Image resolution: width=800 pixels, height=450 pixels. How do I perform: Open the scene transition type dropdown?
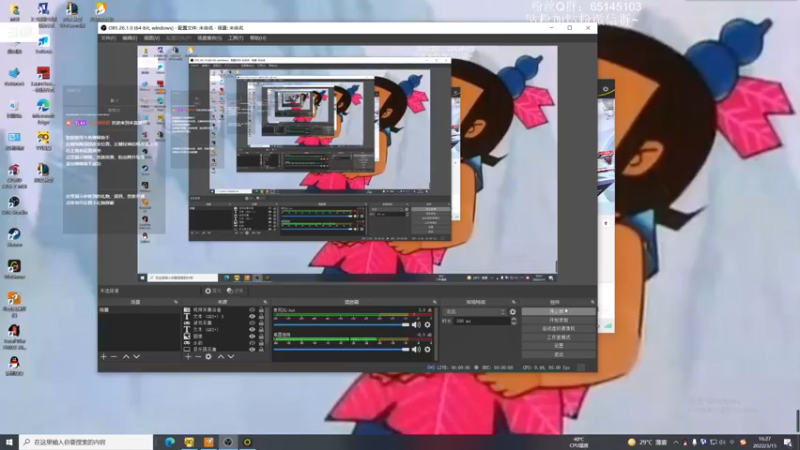[475, 312]
